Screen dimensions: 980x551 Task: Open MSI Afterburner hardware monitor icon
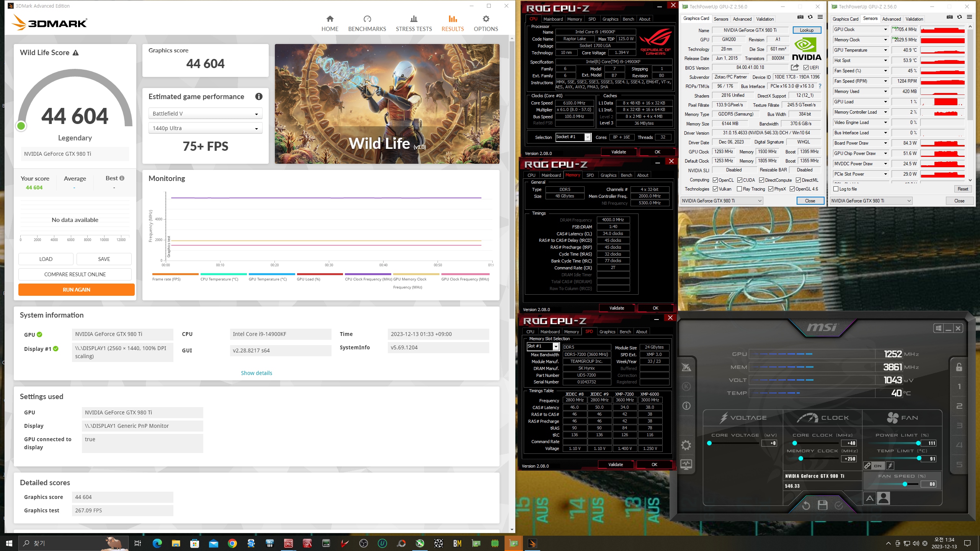click(686, 465)
